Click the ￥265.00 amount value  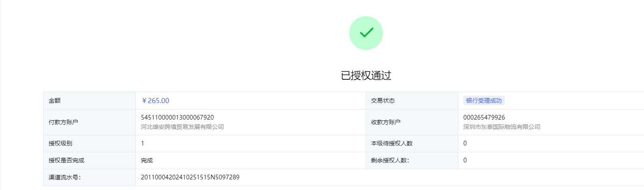[155, 101]
